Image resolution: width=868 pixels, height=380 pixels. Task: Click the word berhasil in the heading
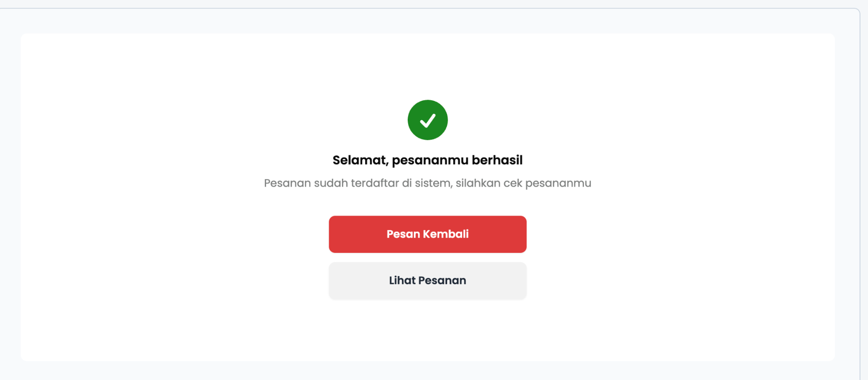point(497,160)
